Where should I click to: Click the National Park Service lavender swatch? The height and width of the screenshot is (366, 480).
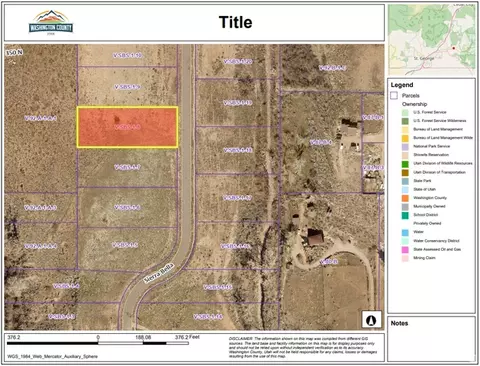pos(405,147)
